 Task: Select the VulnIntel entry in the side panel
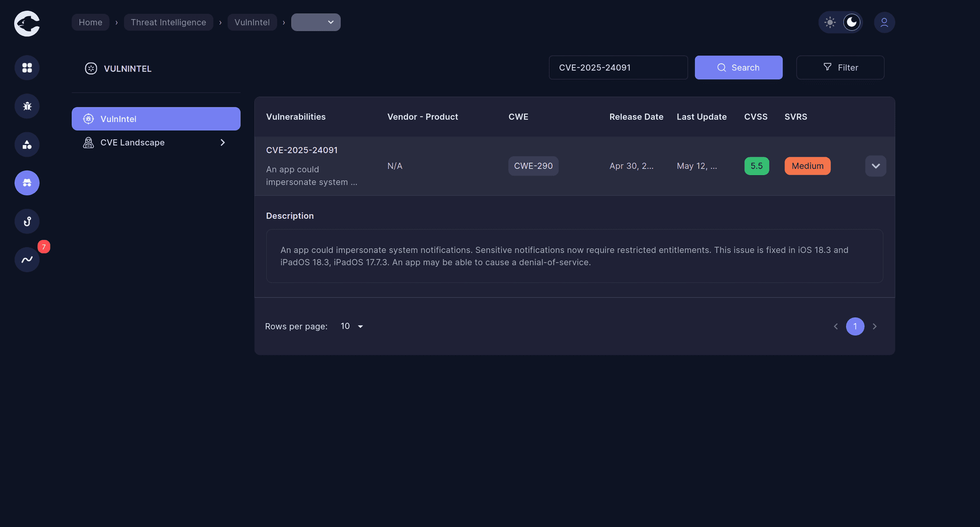[156, 118]
